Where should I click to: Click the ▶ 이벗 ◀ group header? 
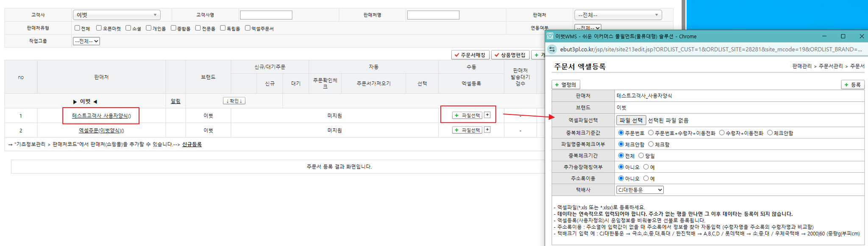85,101
